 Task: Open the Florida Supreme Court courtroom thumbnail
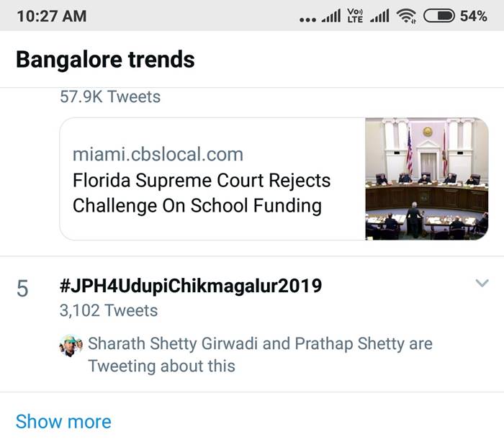click(426, 179)
